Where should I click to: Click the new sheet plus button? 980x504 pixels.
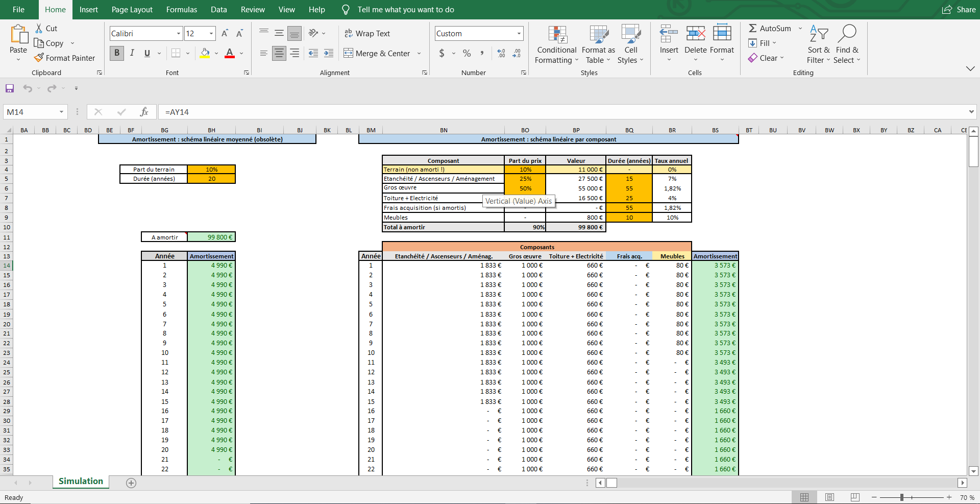tap(131, 483)
